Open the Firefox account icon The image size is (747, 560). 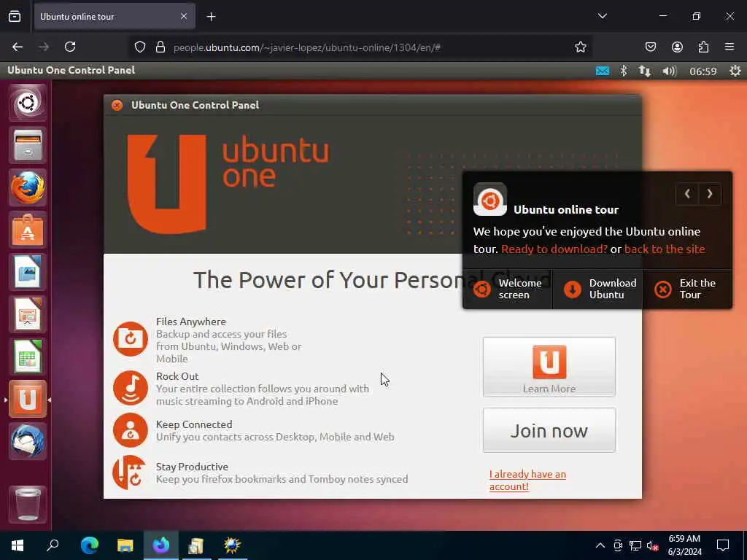[x=677, y=47]
